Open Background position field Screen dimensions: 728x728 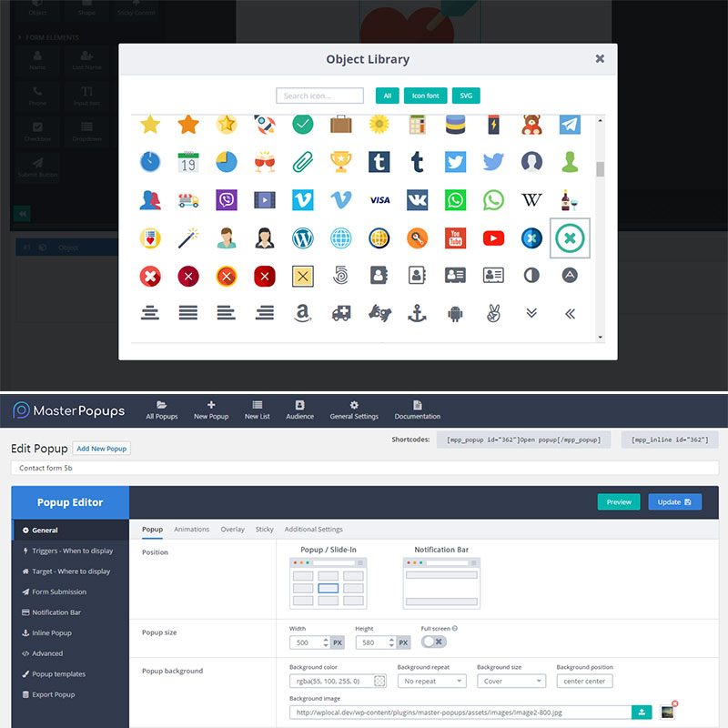click(584, 681)
